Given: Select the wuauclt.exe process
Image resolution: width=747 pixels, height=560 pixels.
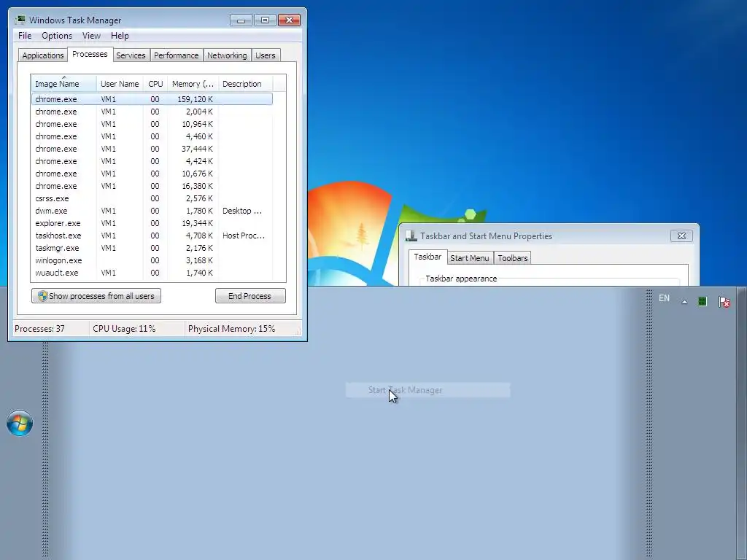Looking at the screenshot, I should click(152, 273).
